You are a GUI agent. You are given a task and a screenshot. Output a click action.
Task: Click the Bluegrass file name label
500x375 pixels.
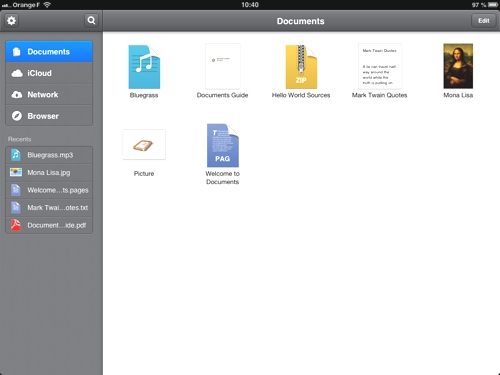tap(144, 95)
